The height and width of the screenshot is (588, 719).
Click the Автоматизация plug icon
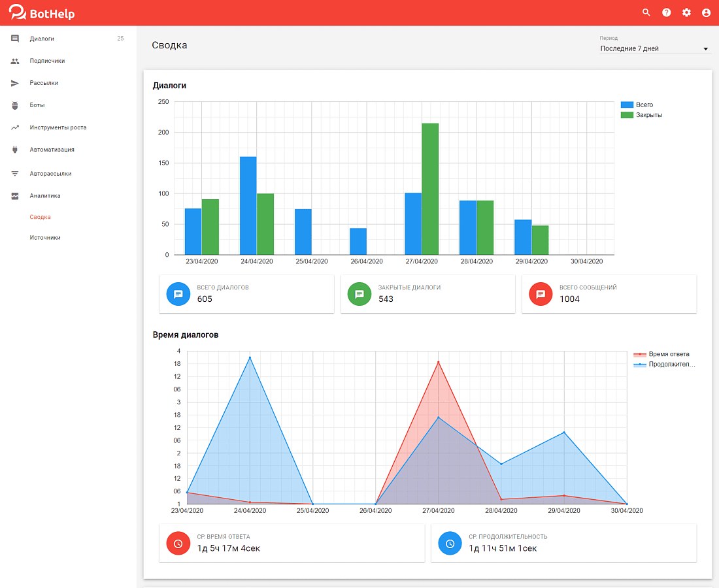pos(15,150)
